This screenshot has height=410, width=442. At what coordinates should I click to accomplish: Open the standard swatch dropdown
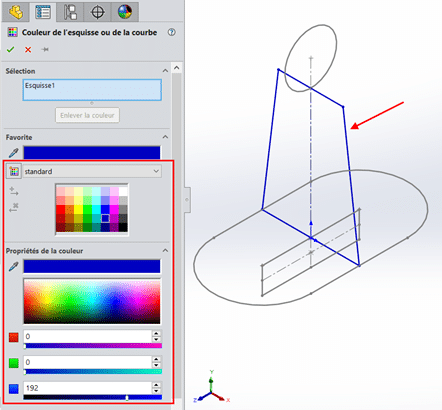[92, 171]
